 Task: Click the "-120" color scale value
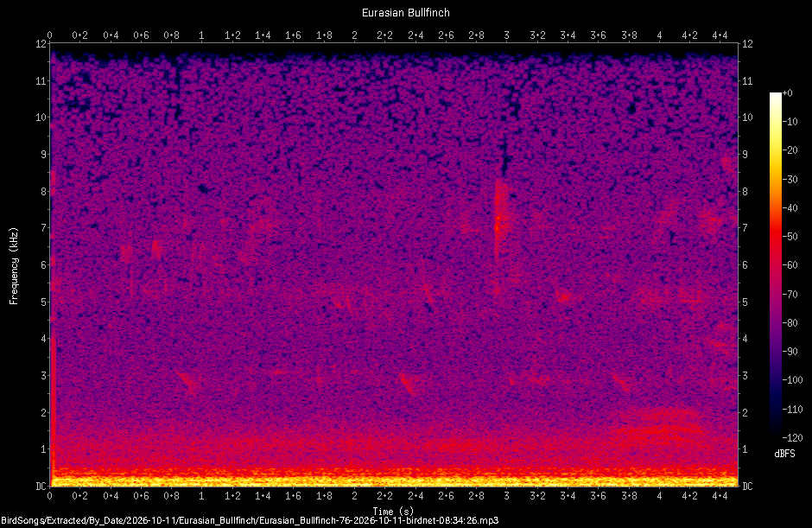792,437
